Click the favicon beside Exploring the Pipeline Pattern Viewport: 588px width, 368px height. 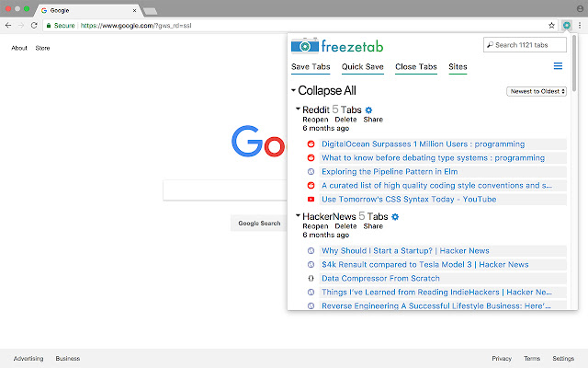coord(311,172)
